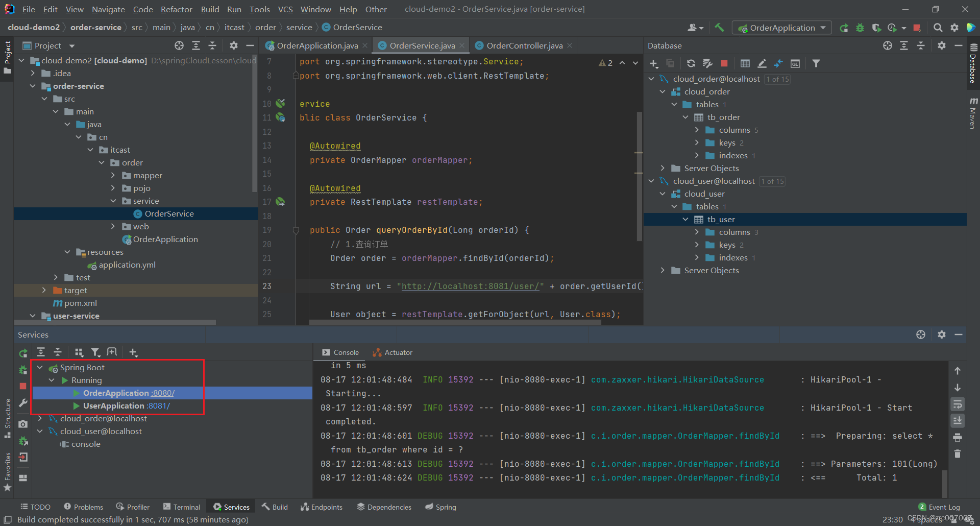Click Group By icon in Services toolbar
980x526 pixels.
[x=79, y=352]
